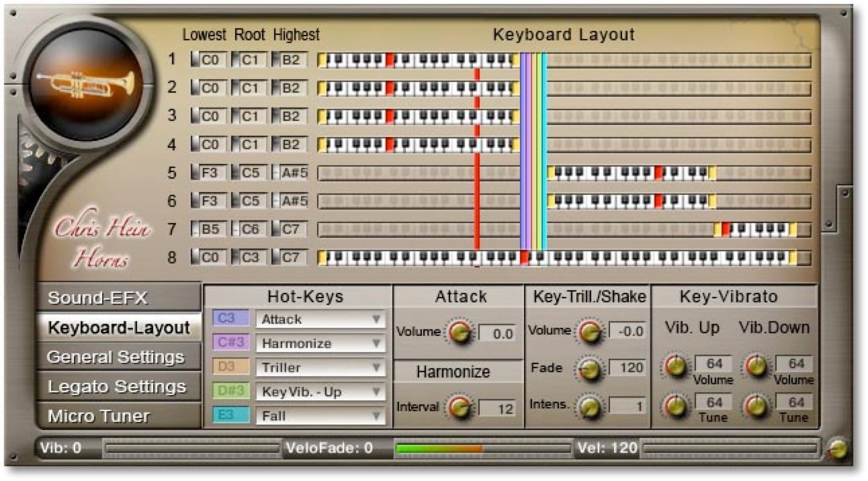Click the trumpet instrument icon
The width and height of the screenshot is (868, 481).
click(85, 84)
